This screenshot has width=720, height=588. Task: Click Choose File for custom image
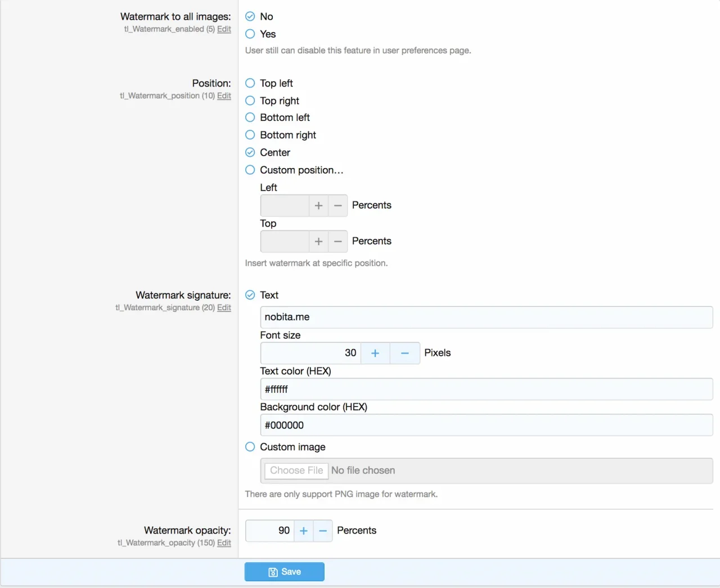(x=296, y=471)
